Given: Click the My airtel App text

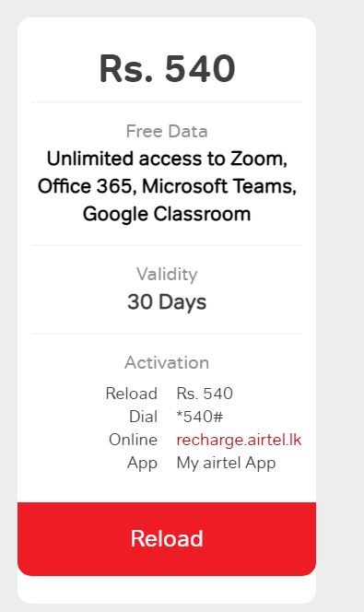Looking at the screenshot, I should (227, 464).
